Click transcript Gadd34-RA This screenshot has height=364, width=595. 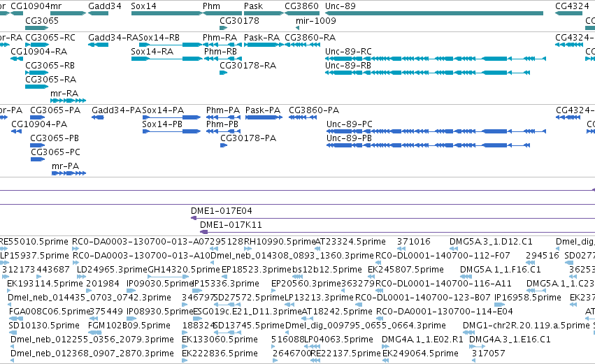(x=99, y=45)
